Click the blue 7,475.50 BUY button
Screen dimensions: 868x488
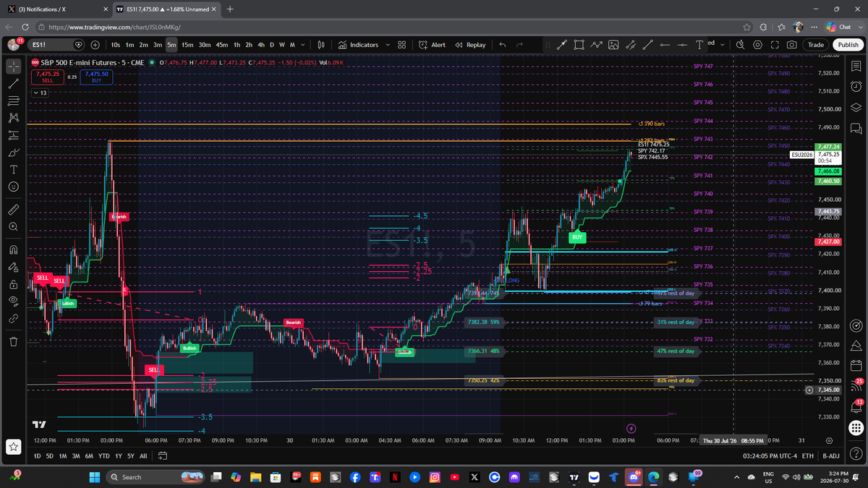click(x=96, y=77)
